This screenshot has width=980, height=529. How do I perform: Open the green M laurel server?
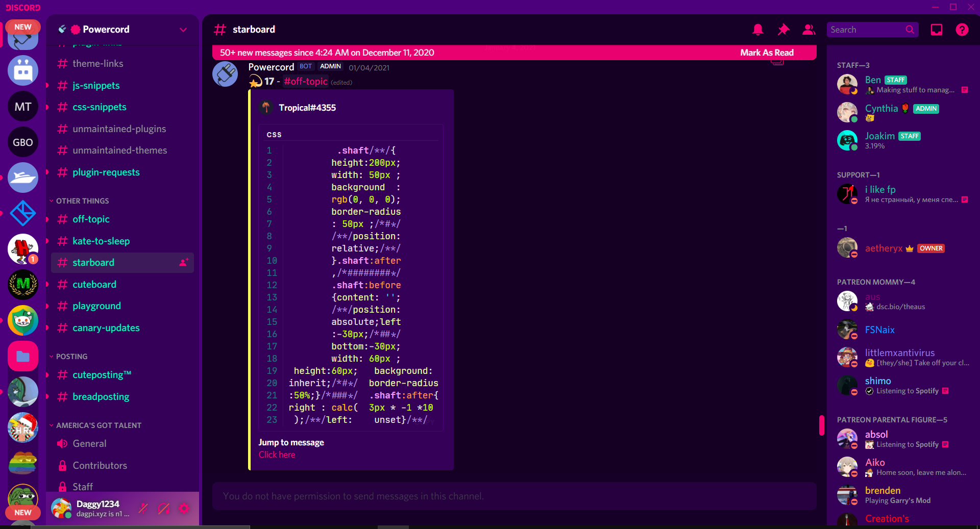coord(23,285)
